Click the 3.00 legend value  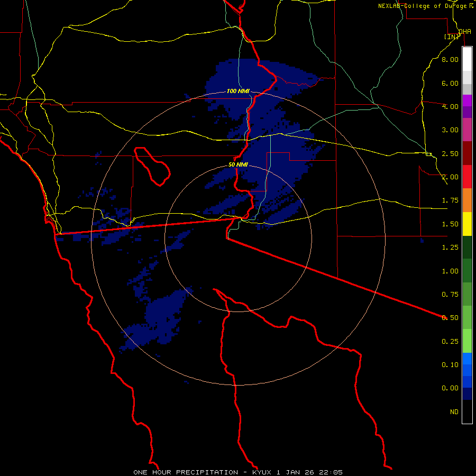pos(450,130)
